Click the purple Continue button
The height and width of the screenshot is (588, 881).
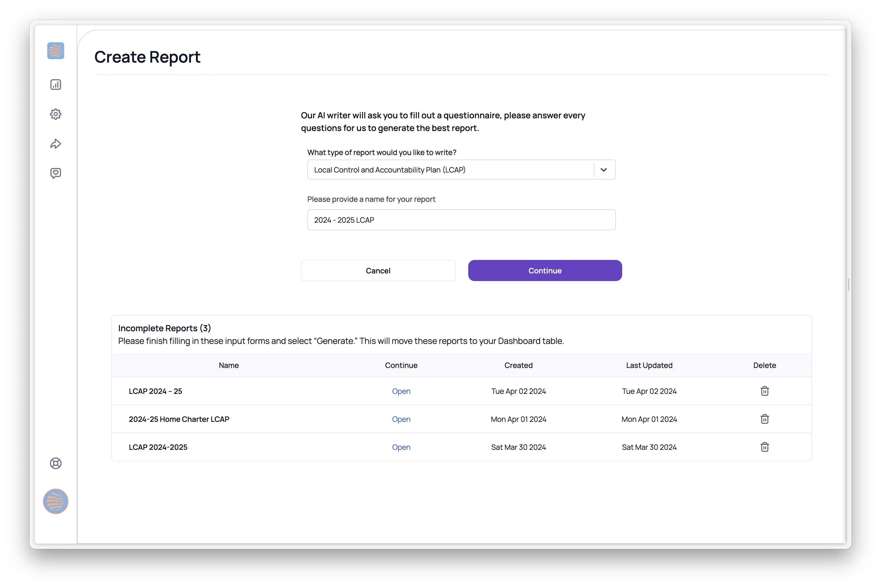pyautogui.click(x=545, y=270)
